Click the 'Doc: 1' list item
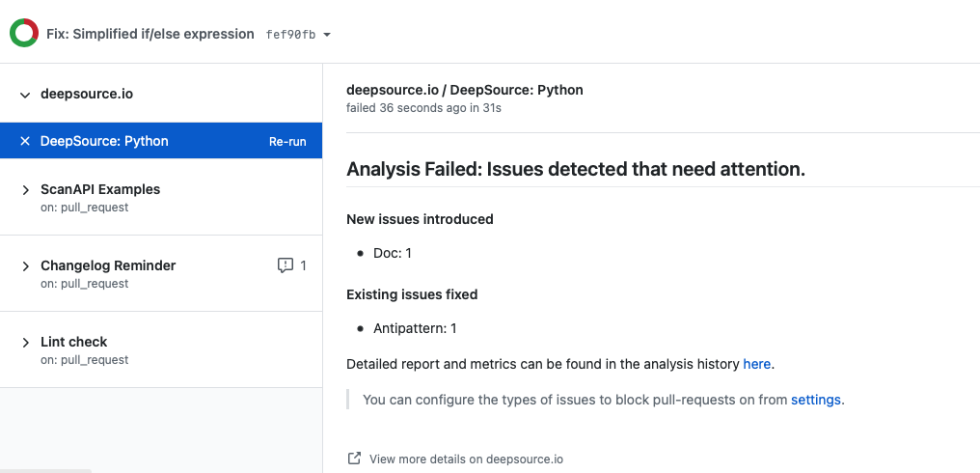Image resolution: width=980 pixels, height=473 pixels. point(393,253)
